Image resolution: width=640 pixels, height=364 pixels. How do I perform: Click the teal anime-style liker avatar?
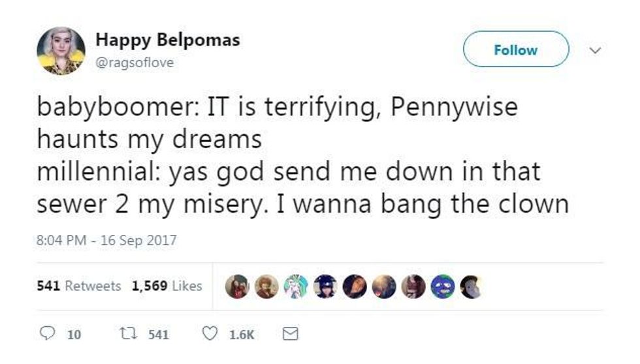[296, 286]
